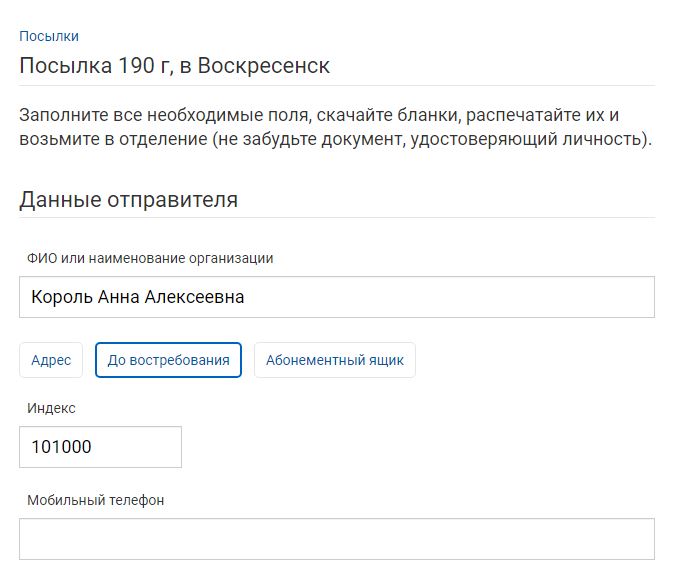Click the Индекс field label
Image resolution: width=682 pixels, height=581 pixels.
point(51,408)
